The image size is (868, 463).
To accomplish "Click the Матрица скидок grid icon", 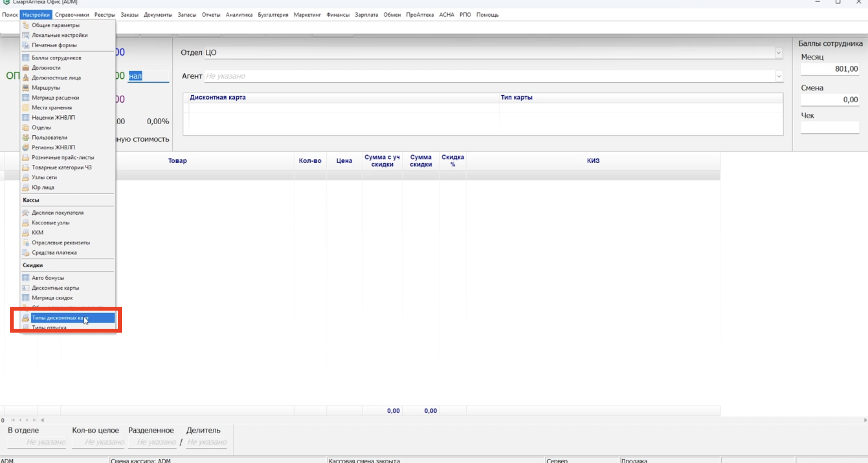I will tap(26, 298).
